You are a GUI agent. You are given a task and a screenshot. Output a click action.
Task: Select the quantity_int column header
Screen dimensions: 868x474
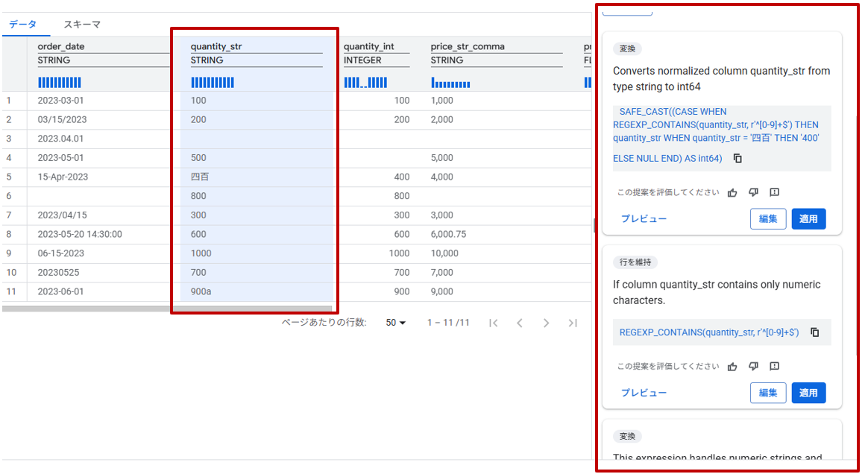[368, 46]
